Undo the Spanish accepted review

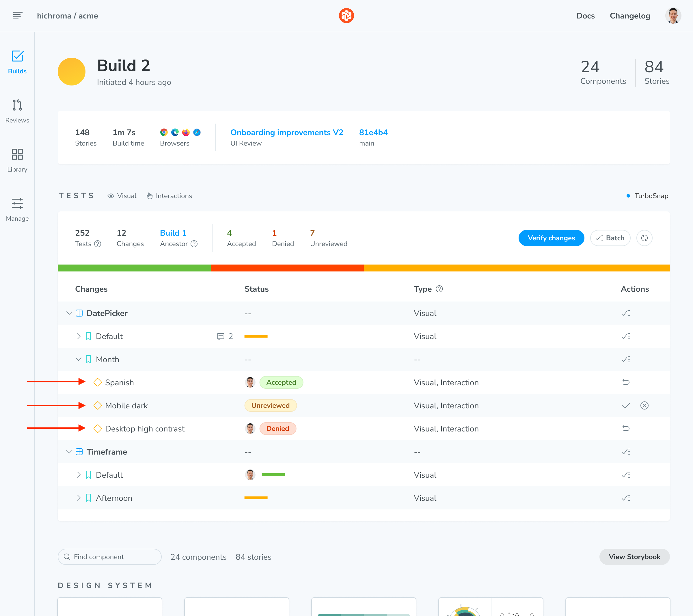(626, 382)
